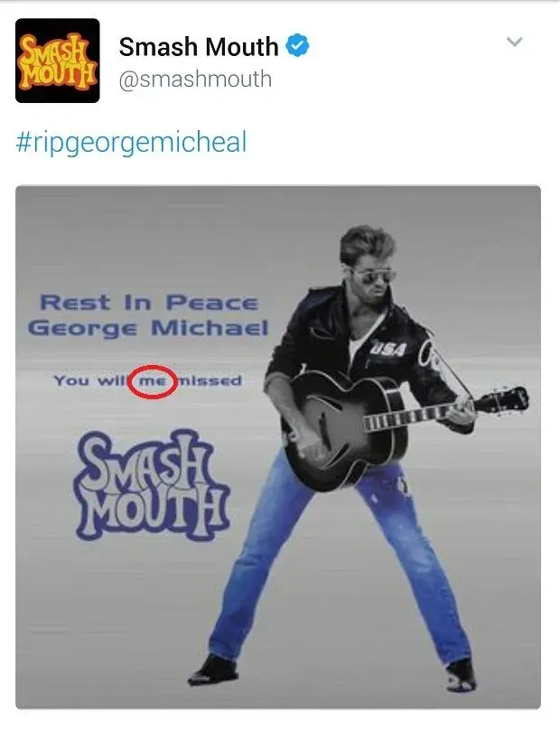Select the "Rest In Peace" text line

pyautogui.click(x=149, y=303)
